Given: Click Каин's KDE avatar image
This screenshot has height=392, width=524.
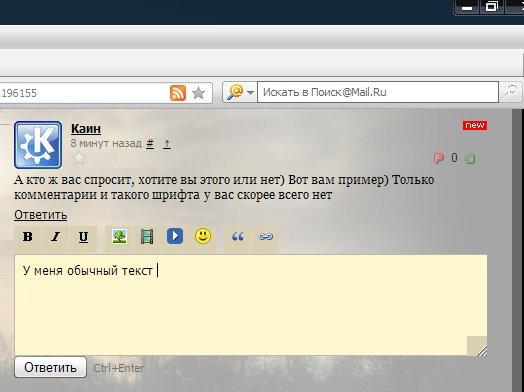Looking at the screenshot, I should tap(38, 145).
